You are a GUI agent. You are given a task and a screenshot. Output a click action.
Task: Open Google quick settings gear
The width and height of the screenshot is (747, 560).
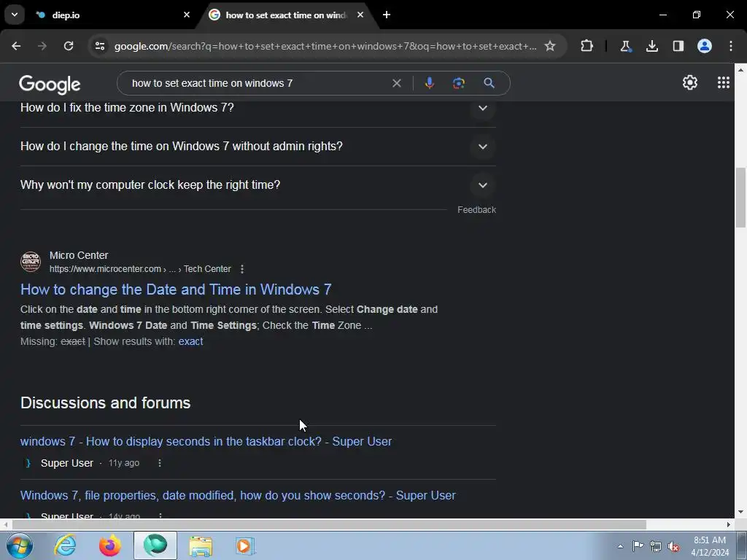pos(690,83)
